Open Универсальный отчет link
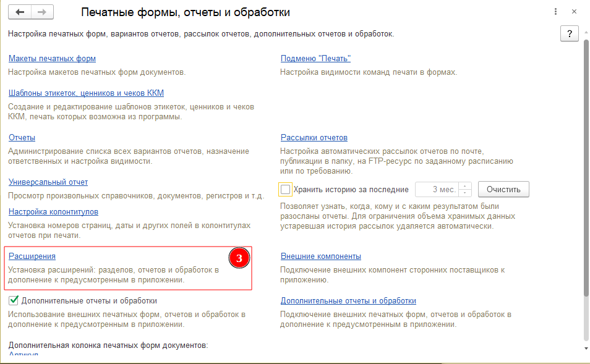 (x=48, y=182)
